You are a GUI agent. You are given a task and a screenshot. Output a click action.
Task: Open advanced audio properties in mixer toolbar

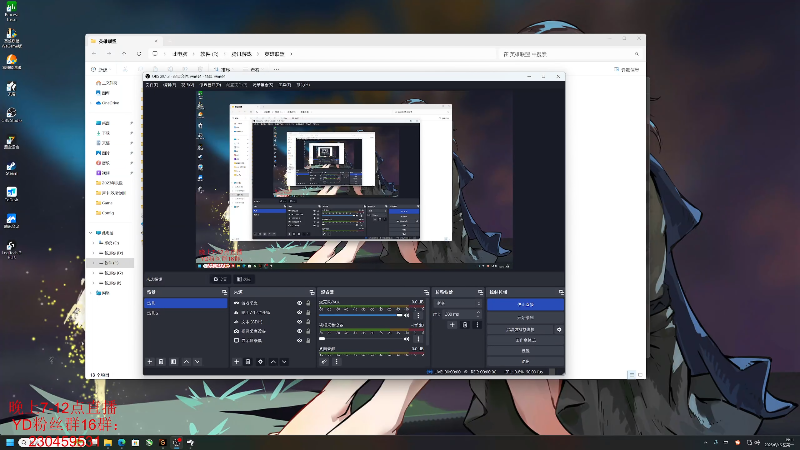pyautogui.click(x=324, y=362)
